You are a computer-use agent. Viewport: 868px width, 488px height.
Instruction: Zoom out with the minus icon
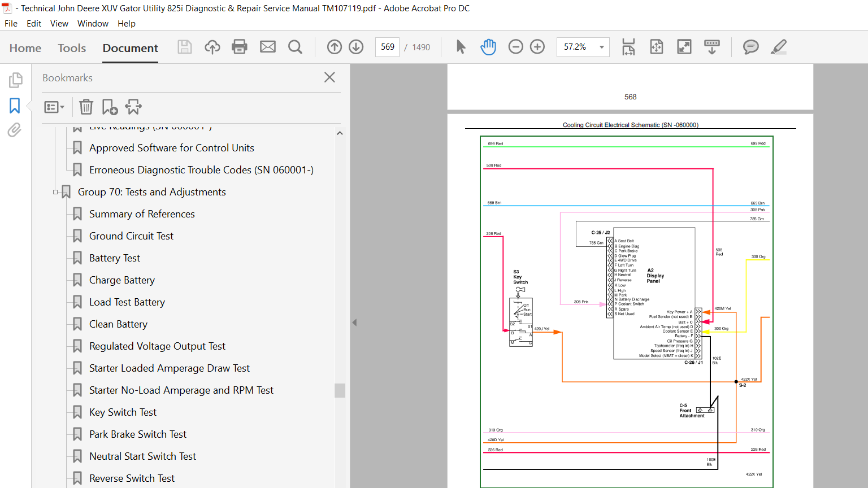[516, 47]
